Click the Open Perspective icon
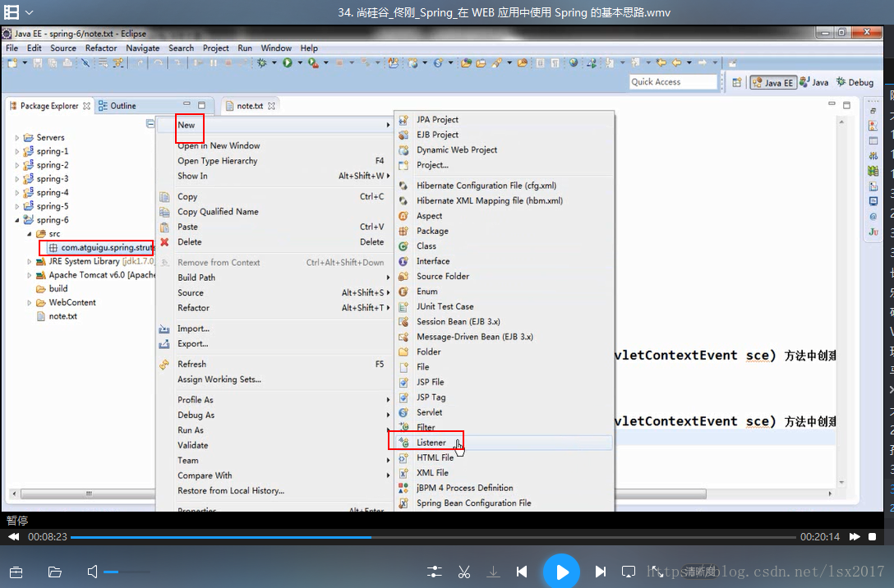 736,83
